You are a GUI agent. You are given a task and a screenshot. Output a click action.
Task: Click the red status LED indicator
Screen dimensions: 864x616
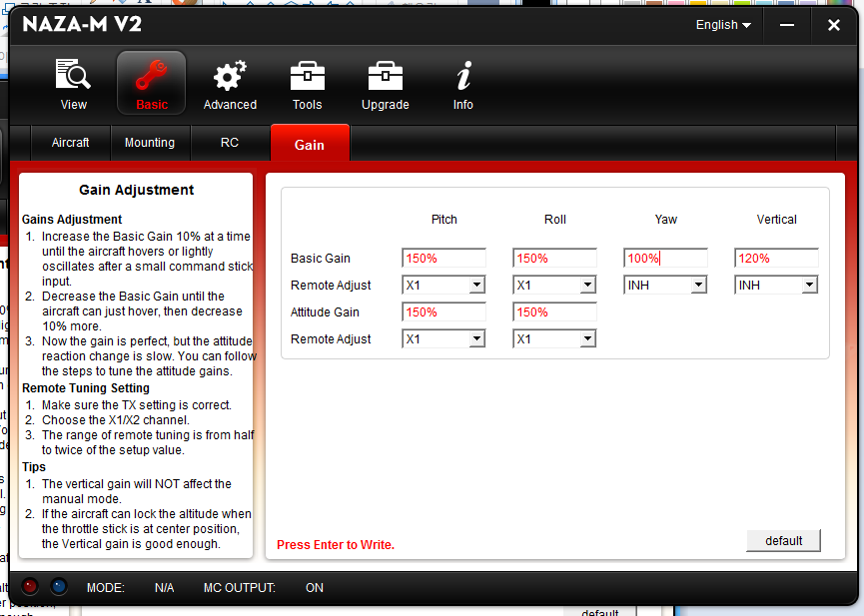pos(30,586)
